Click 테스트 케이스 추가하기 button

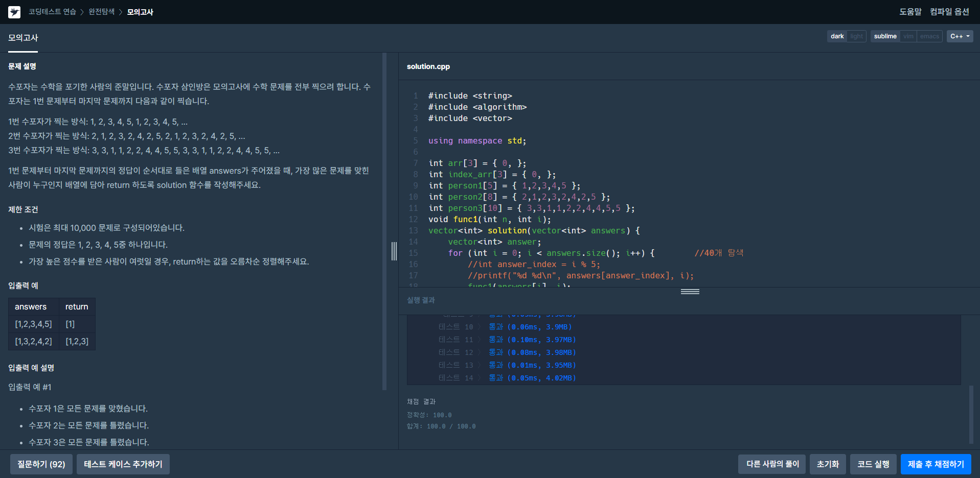[123, 464]
